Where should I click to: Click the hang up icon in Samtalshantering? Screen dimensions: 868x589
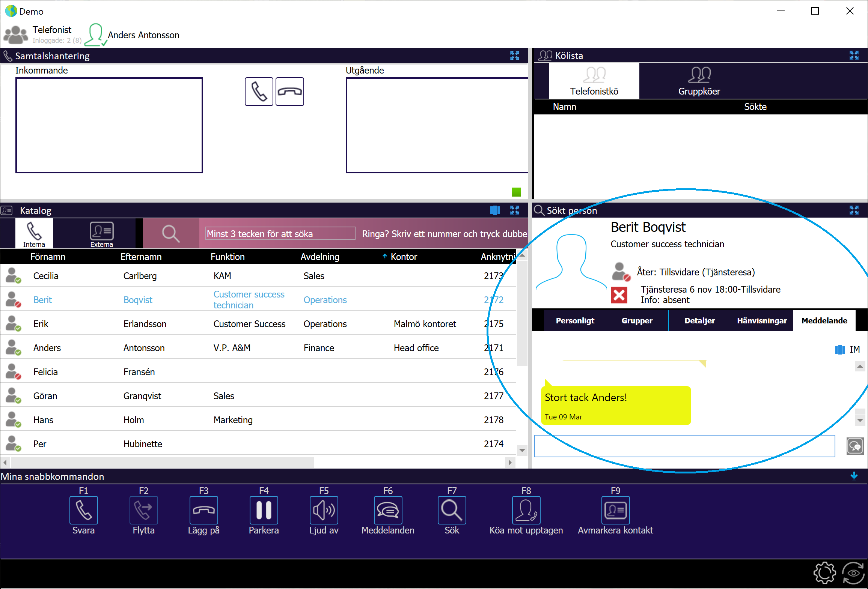[289, 92]
